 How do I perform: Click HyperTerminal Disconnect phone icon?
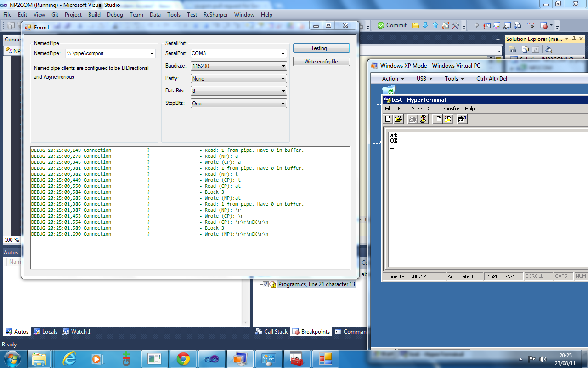point(423,119)
